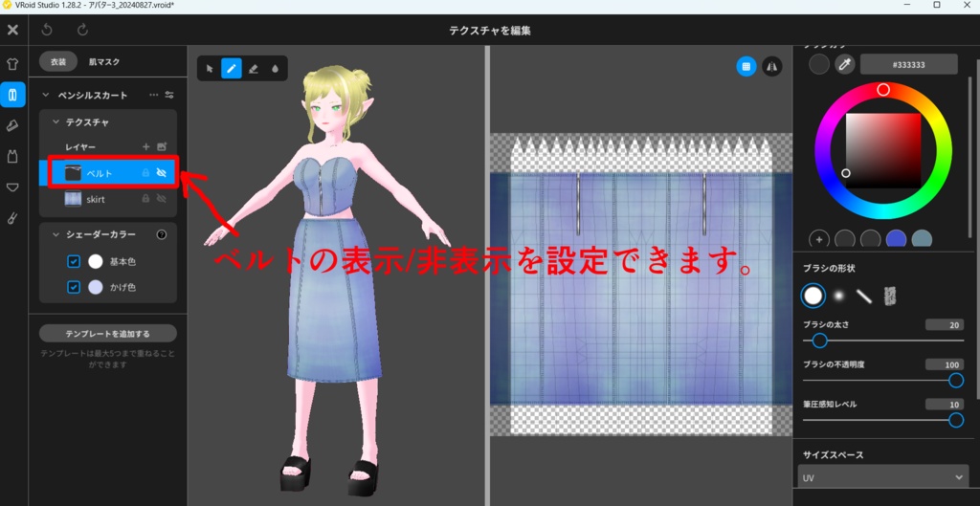
Task: Open the shoes category in sidebar
Action: coord(12,125)
